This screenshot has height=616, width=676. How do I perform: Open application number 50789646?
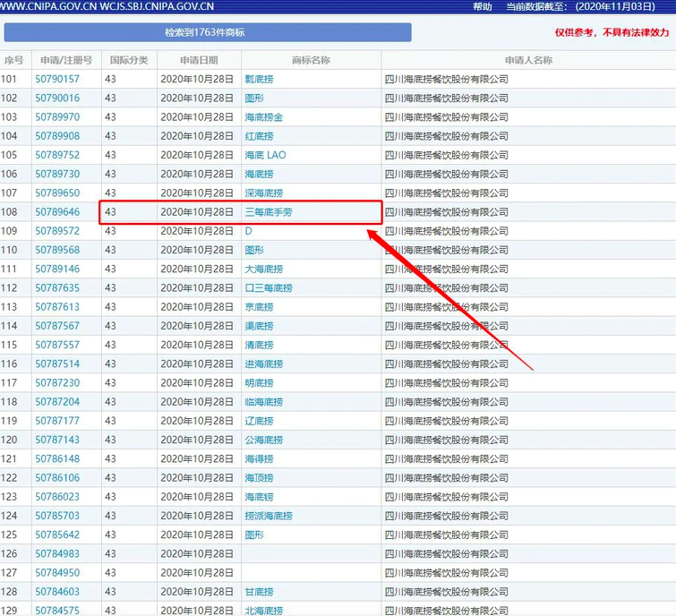pos(57,212)
